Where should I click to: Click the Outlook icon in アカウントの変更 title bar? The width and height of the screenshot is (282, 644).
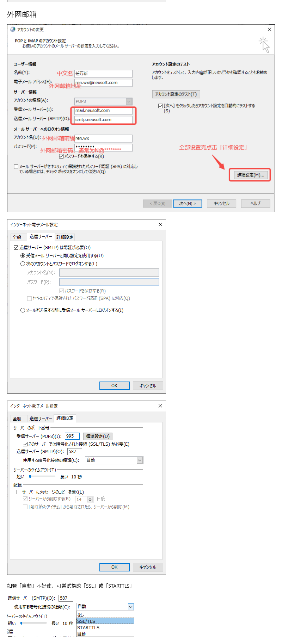pyautogui.click(x=13, y=30)
